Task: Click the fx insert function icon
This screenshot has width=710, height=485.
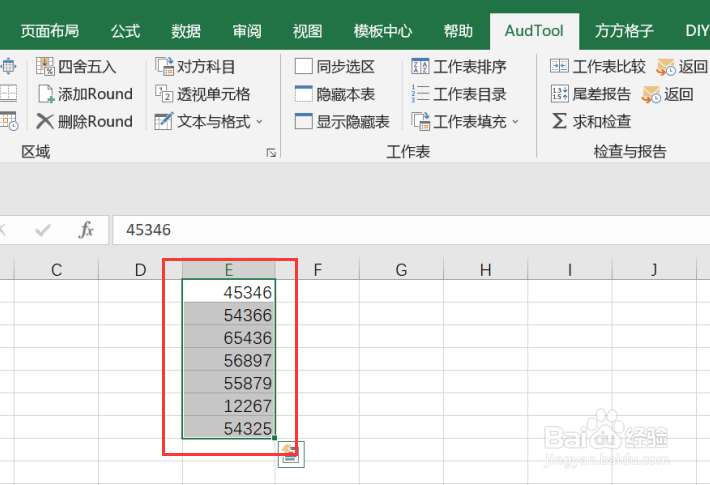Action: (x=86, y=230)
